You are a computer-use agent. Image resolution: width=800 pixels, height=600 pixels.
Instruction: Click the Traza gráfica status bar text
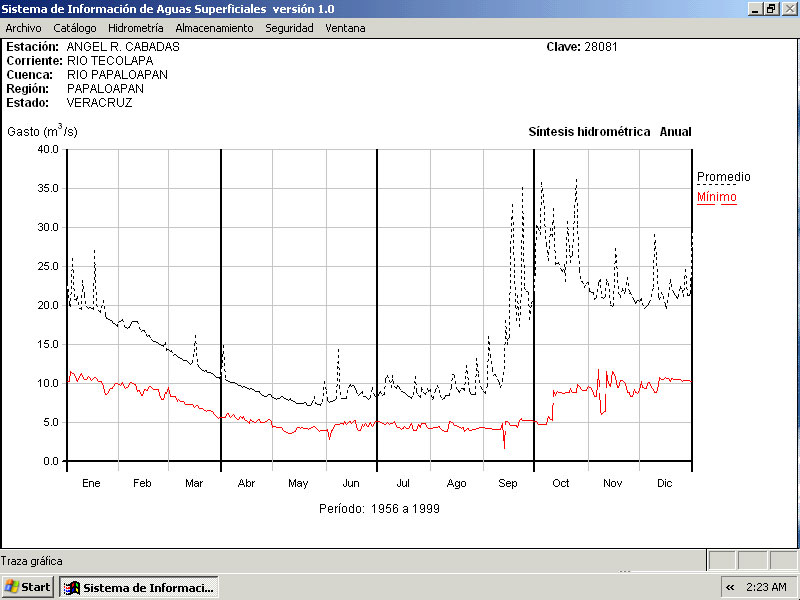pyautogui.click(x=32, y=561)
